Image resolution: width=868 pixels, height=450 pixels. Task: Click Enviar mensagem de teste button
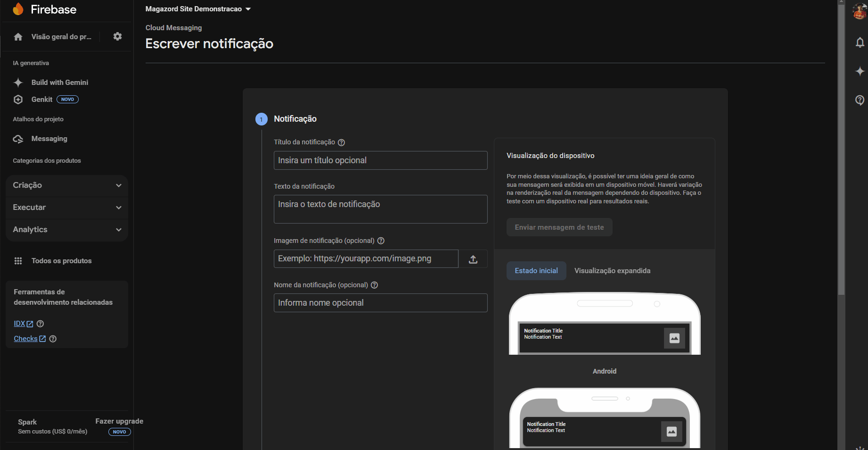click(x=559, y=227)
